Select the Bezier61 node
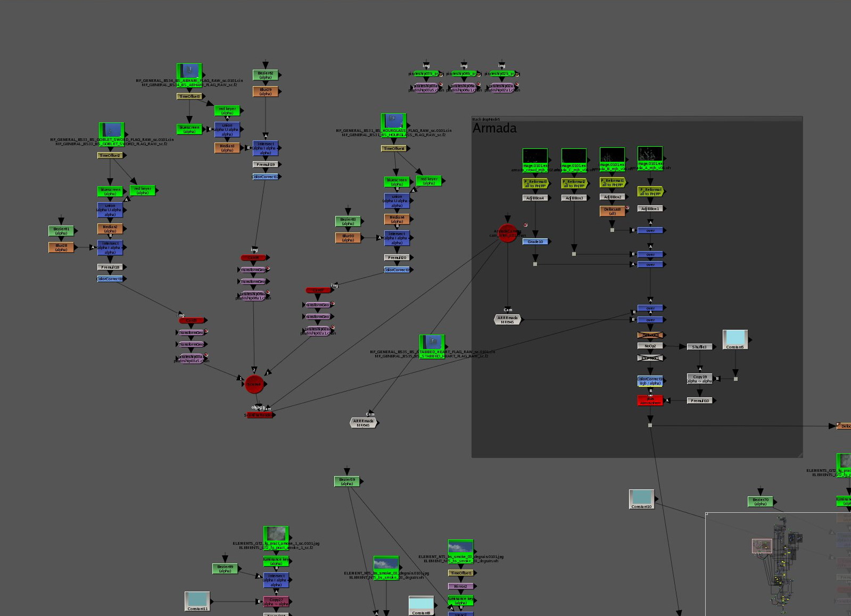The image size is (851, 616). click(x=61, y=231)
